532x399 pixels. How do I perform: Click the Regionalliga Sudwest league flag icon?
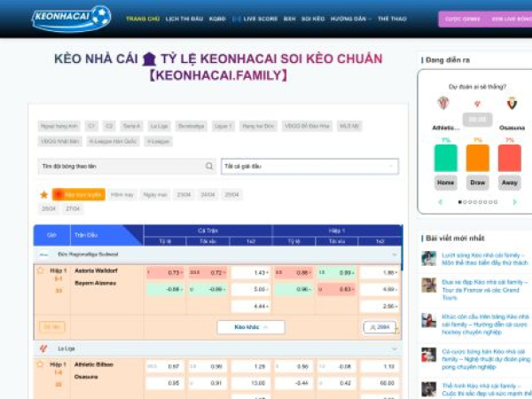point(44,254)
